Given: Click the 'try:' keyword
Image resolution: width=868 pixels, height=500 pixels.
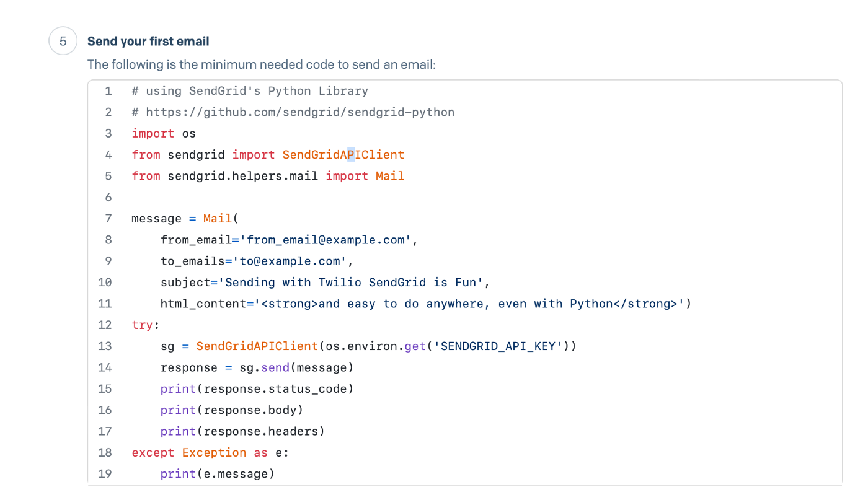Looking at the screenshot, I should (146, 325).
